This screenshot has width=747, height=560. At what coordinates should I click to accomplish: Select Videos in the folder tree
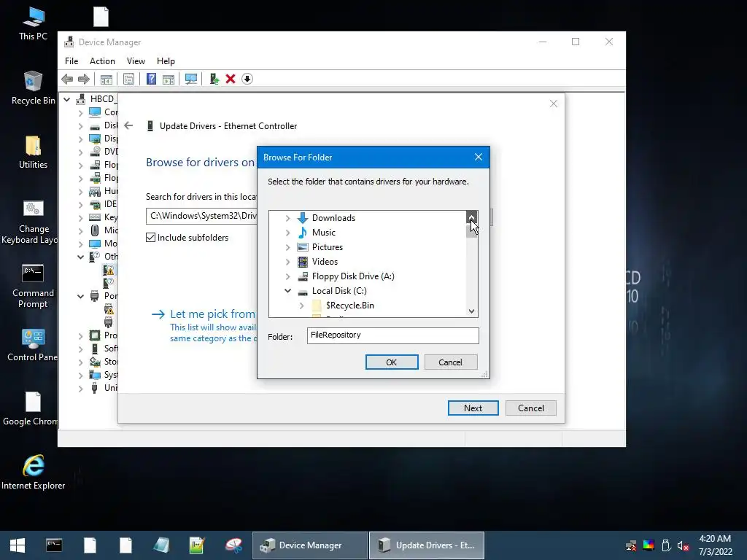(x=325, y=262)
